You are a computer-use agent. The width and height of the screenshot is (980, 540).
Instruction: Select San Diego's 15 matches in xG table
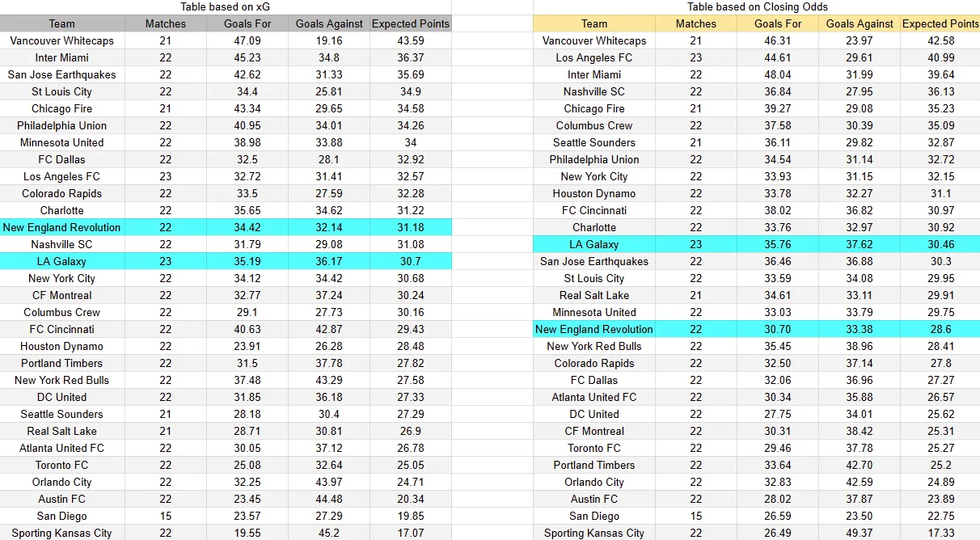[x=166, y=516]
